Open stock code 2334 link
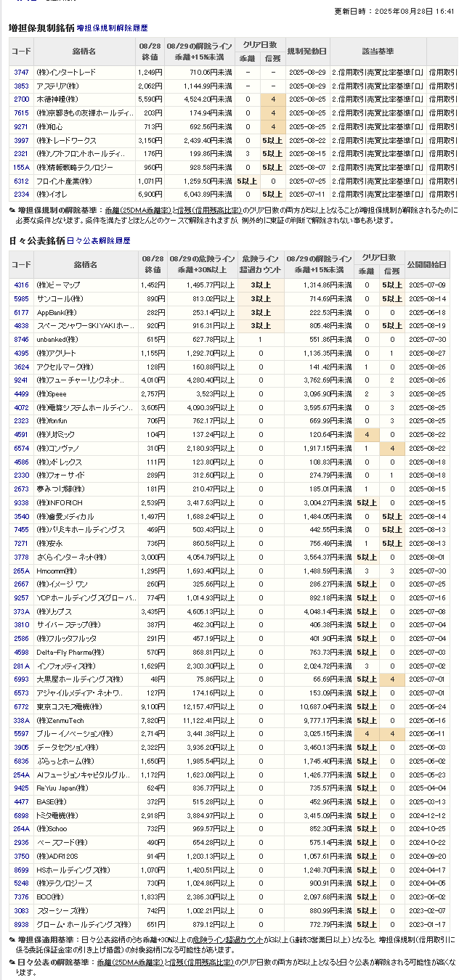The width and height of the screenshot is (459, 980). [21, 195]
